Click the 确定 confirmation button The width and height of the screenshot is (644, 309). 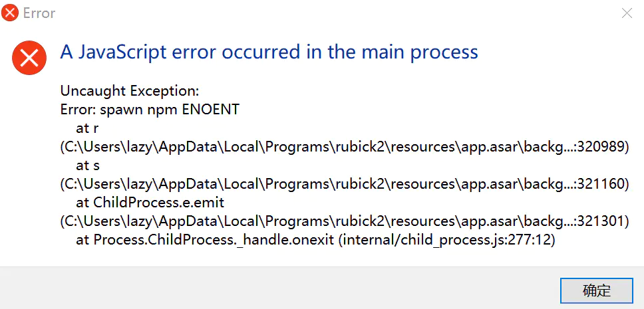pos(596,290)
